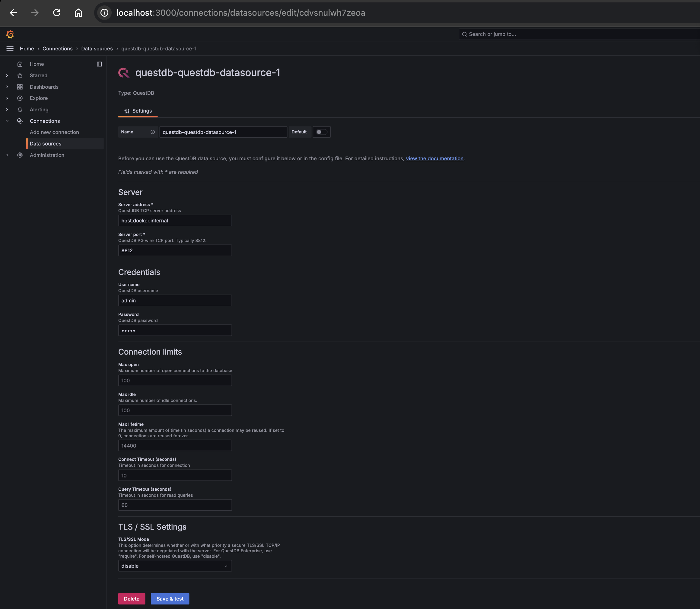This screenshot has width=700, height=609.
Task: Click the Alerting bell icon
Action: [20, 110]
